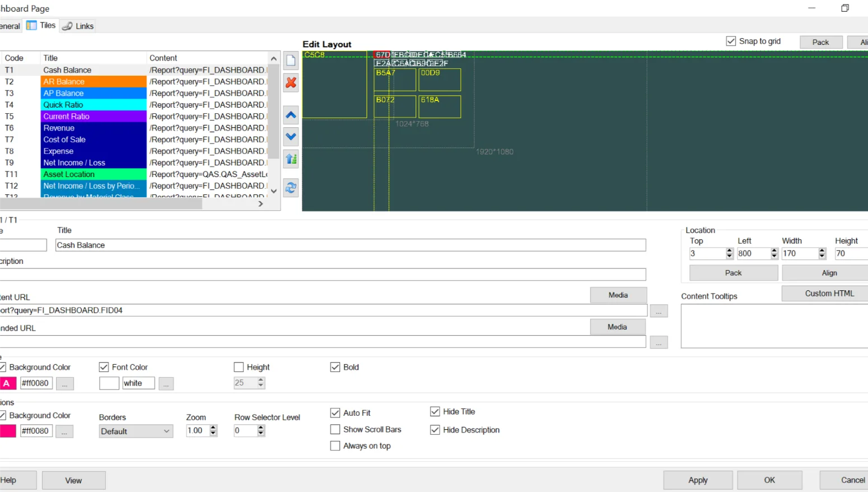Open font color picker ellipsis button

click(x=166, y=384)
